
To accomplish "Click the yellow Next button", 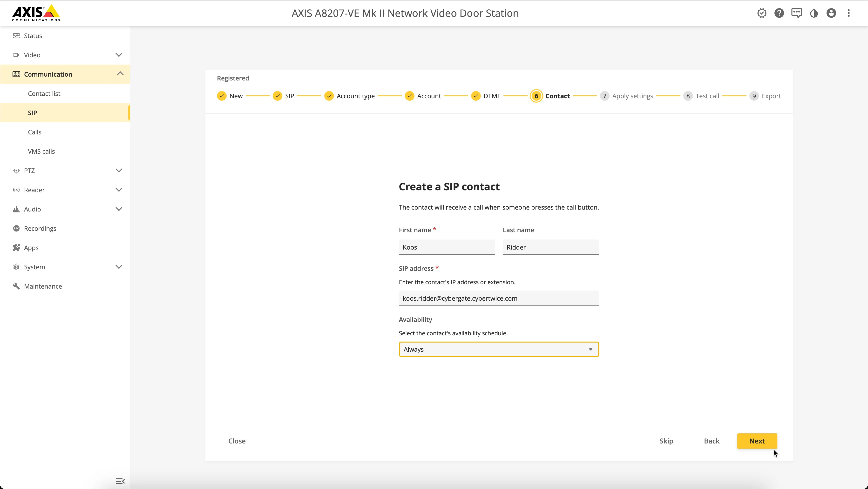I will (x=757, y=441).
